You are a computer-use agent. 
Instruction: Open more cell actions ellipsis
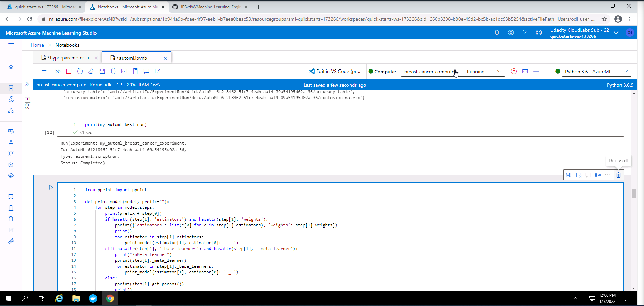608,175
